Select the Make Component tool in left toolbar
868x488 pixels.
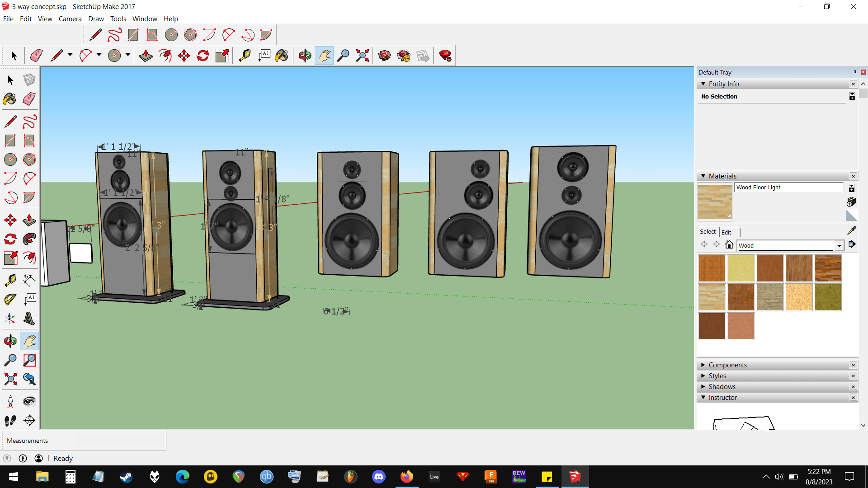[29, 80]
